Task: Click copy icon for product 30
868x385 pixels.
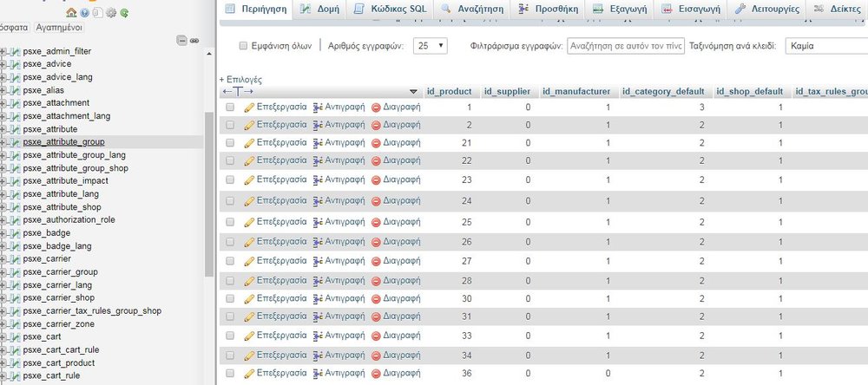Action: point(318,298)
